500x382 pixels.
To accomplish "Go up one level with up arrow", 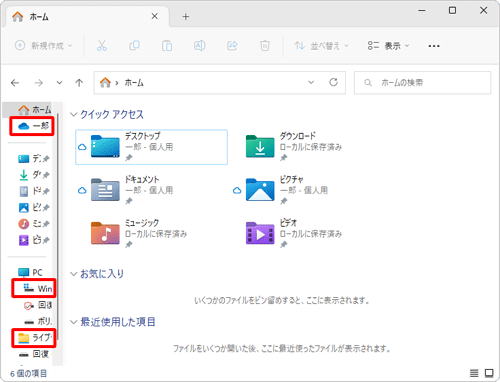I will click(x=79, y=83).
